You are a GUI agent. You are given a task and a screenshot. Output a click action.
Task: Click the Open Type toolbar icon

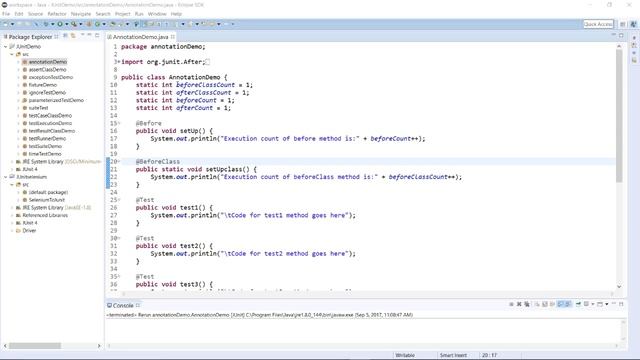point(112,24)
